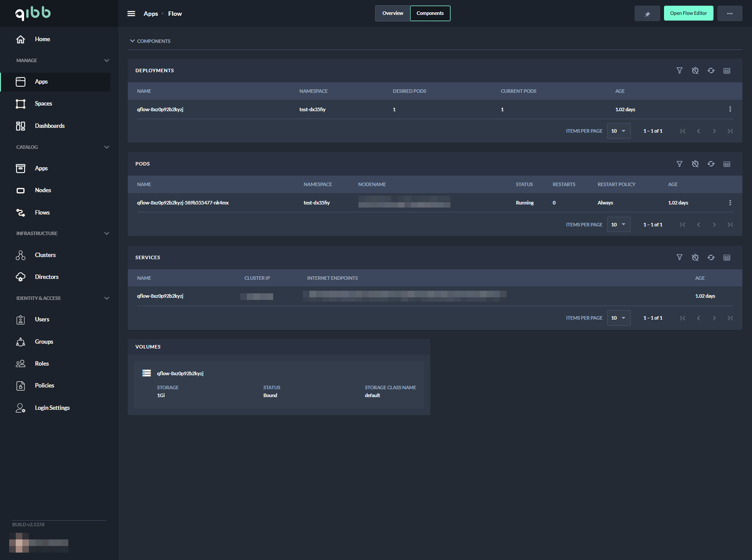Click the Open Flow Editor button
This screenshot has height=560, width=752.
688,14
